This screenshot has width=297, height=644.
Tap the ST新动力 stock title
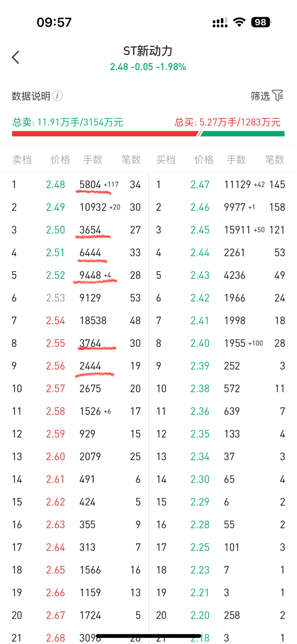point(148,51)
